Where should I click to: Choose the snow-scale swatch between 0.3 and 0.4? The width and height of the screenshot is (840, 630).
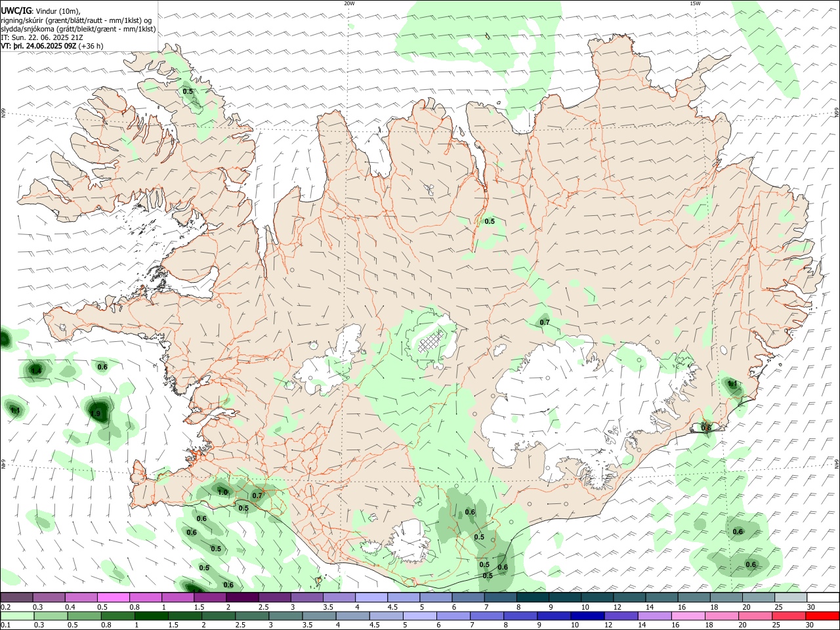(49, 597)
